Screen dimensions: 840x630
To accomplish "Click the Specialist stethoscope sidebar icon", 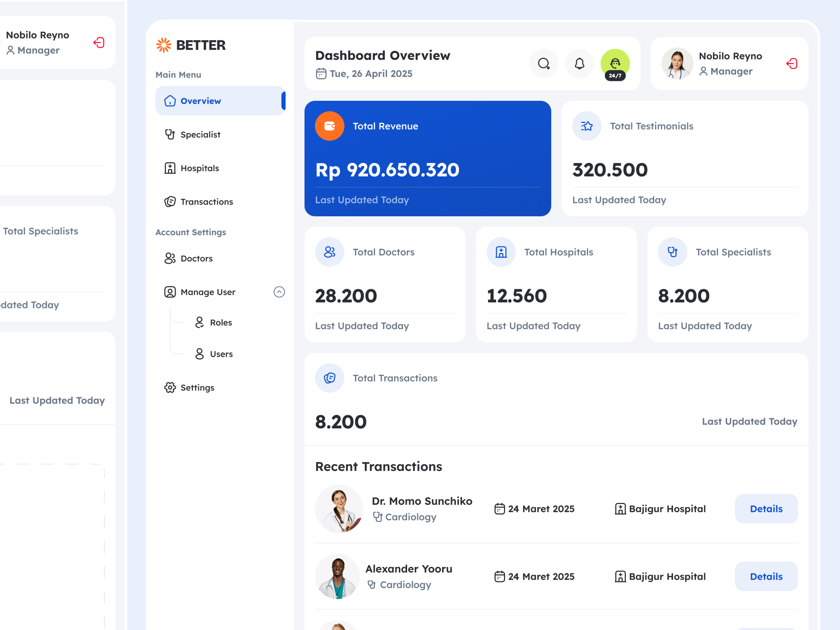I will tap(170, 134).
